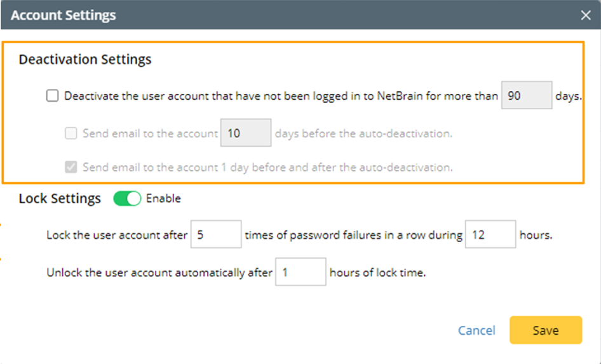Close the Account Settings dialog with X
This screenshot has width=601, height=364.
(586, 15)
